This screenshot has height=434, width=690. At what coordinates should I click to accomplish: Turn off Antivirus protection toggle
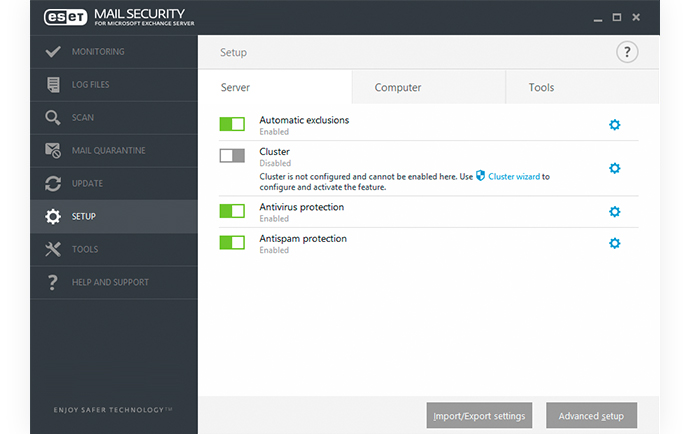click(x=232, y=211)
